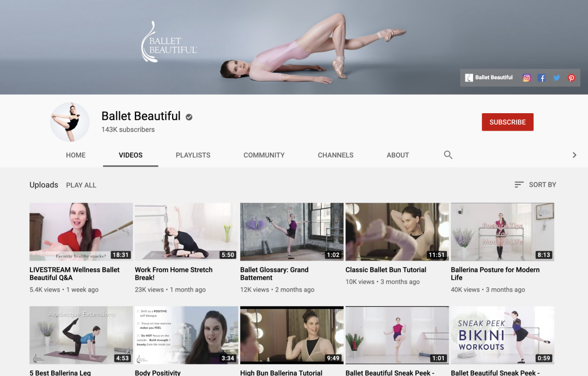Switch to the Playlists tab
The width and height of the screenshot is (588, 376).
coord(193,155)
